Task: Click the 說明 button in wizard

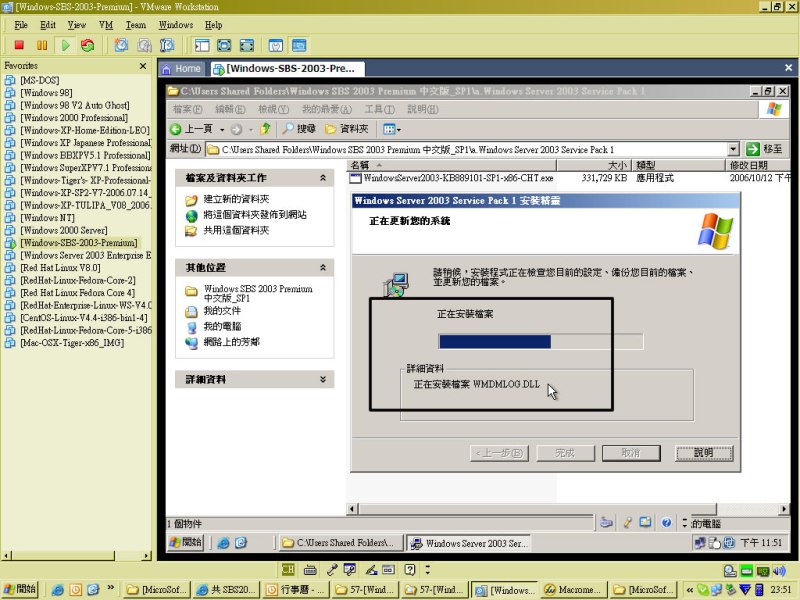Action: point(704,453)
